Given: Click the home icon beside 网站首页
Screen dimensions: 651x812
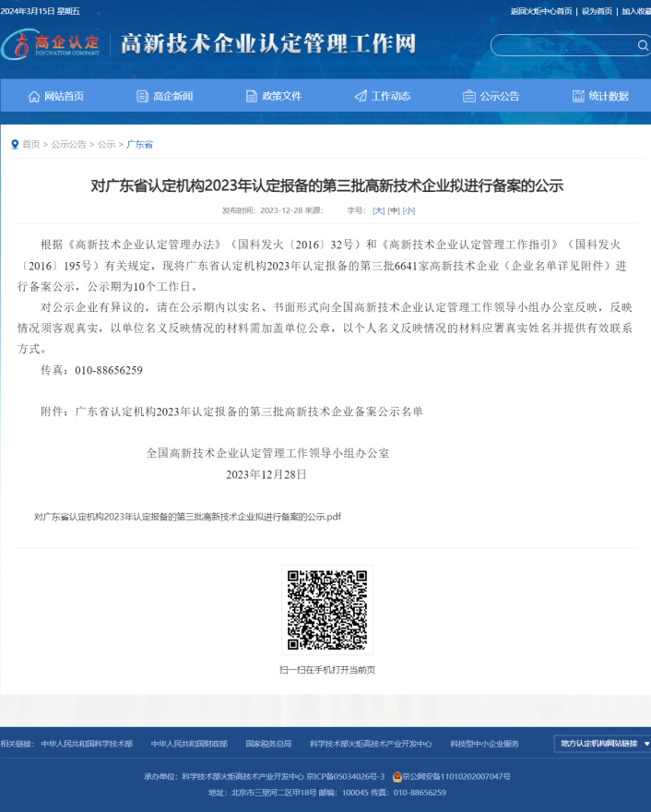Looking at the screenshot, I should 34,96.
